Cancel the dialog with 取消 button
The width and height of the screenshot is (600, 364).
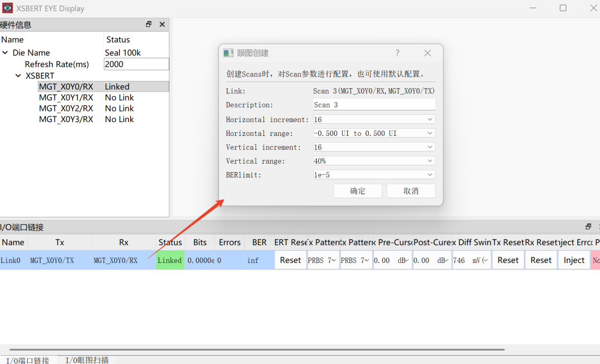point(411,191)
